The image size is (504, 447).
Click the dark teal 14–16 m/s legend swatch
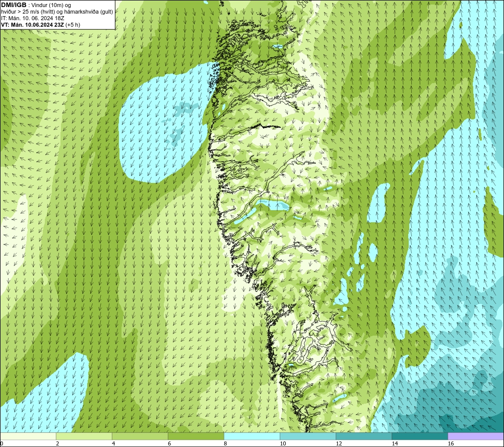(x=420, y=436)
